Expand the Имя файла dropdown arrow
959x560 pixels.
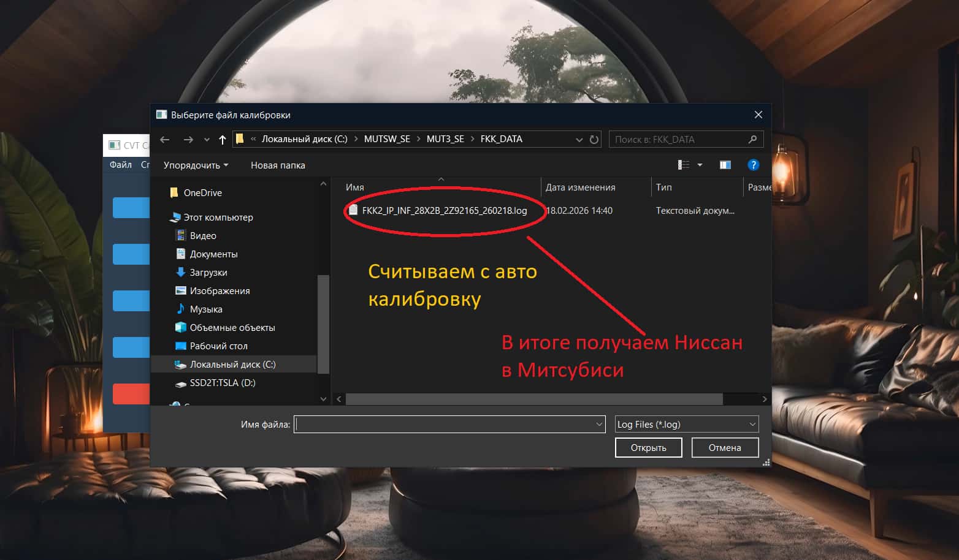click(x=599, y=424)
